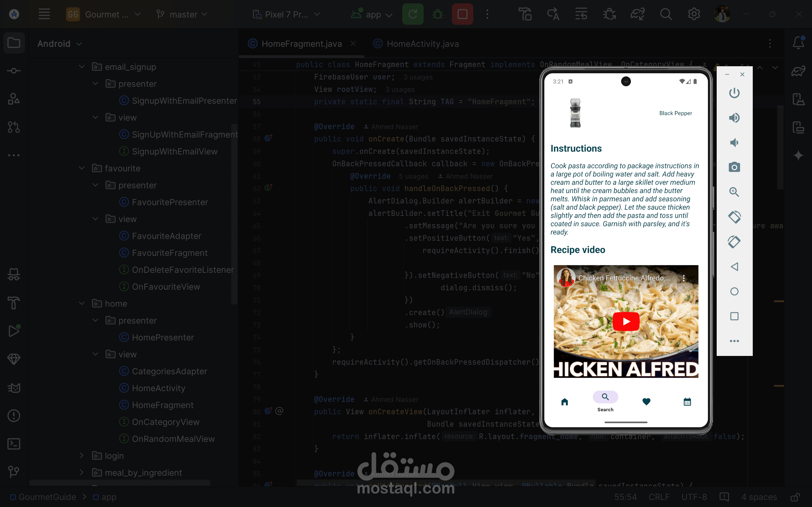
Task: Rotate the emulator left
Action: click(734, 217)
